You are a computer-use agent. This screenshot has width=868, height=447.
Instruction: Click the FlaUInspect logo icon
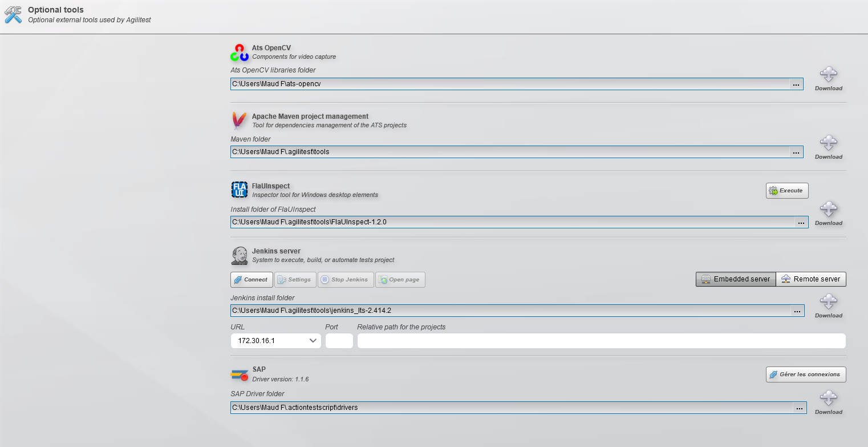(x=240, y=190)
